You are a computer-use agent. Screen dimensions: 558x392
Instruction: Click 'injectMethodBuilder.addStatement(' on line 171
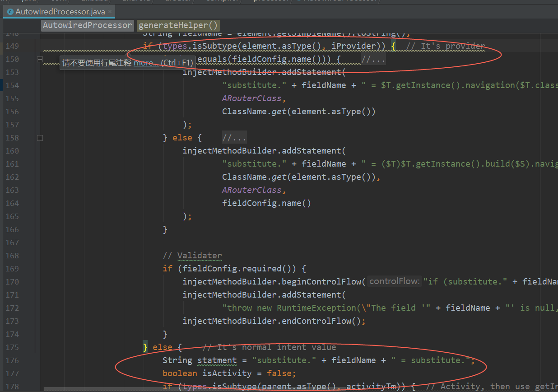coord(264,295)
